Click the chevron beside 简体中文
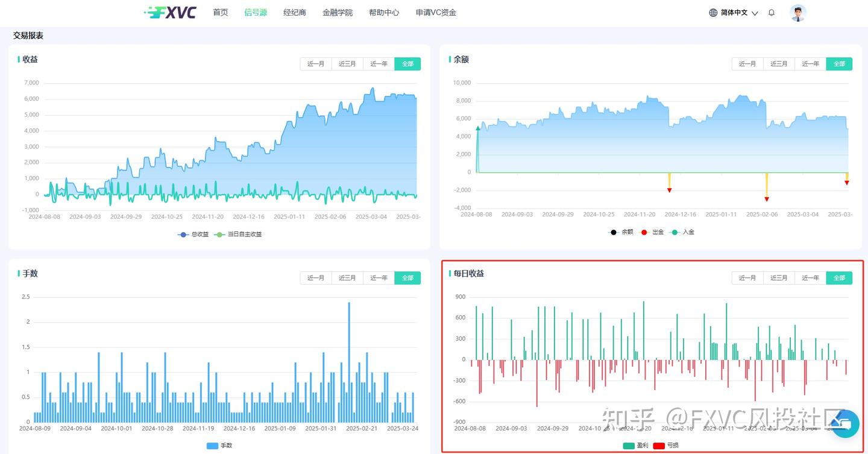This screenshot has width=868, height=454. point(755,13)
